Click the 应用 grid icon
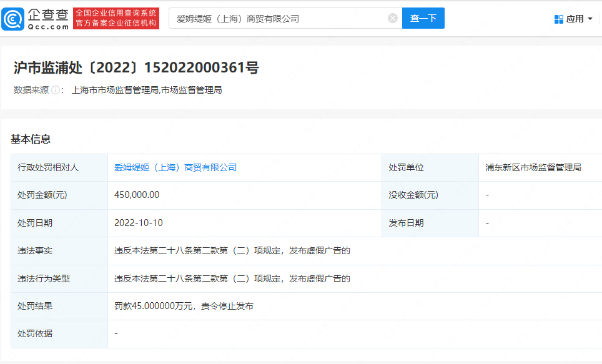 click(x=559, y=19)
